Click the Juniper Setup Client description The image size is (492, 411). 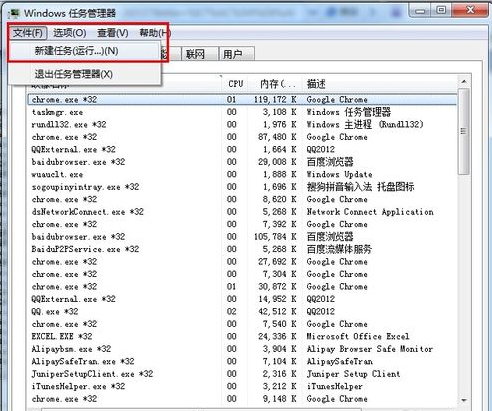click(353, 374)
